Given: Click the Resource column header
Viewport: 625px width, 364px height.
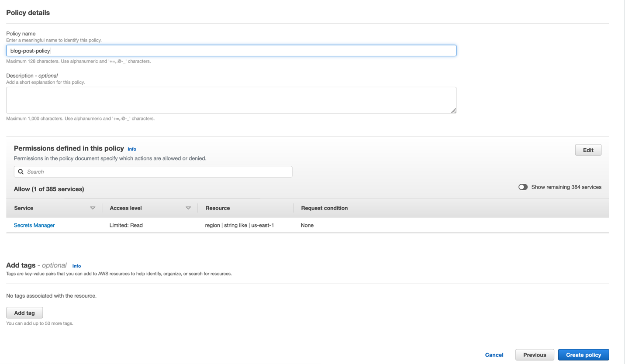Looking at the screenshot, I should (218, 208).
